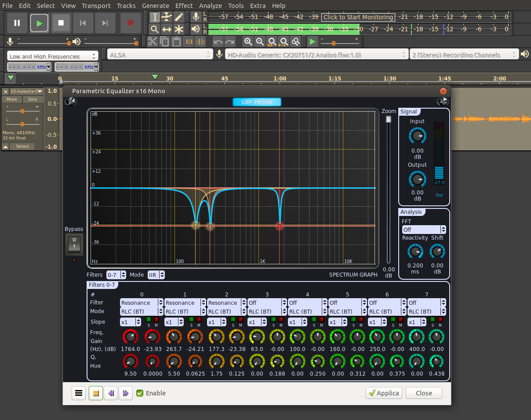Click the Close button in equalizer dialog
Image resolution: width=531 pixels, height=420 pixels.
coord(424,393)
